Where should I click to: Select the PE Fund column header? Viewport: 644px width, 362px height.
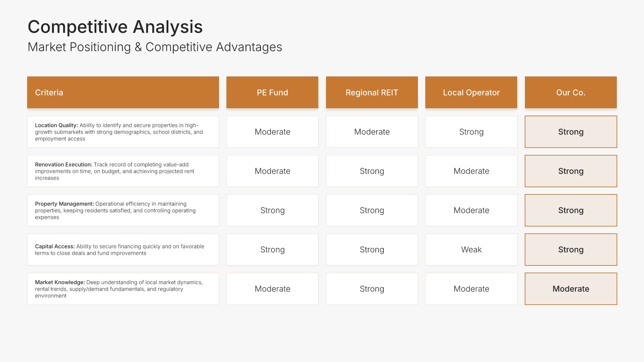coord(272,93)
